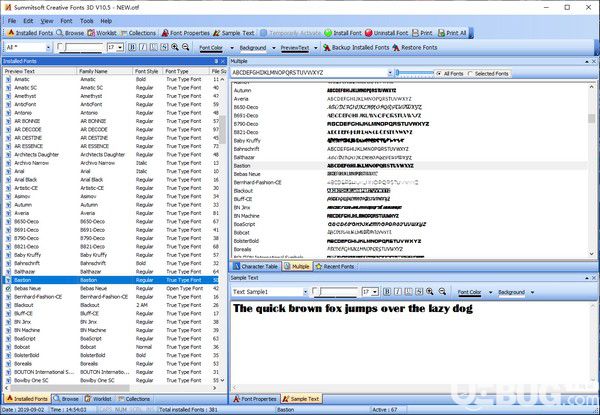Open the Sample Text font size 17 dropdown
This screenshot has height=415, width=600.
click(375, 292)
